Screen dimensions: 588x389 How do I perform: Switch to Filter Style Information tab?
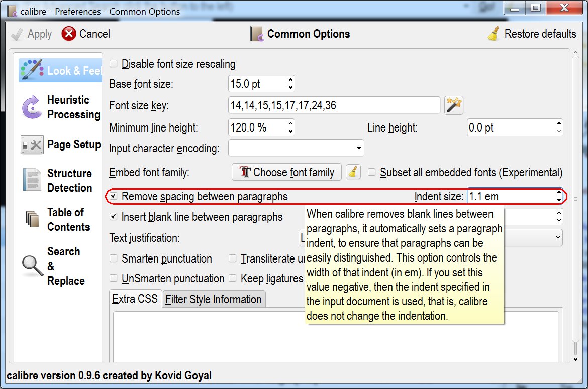pyautogui.click(x=214, y=299)
